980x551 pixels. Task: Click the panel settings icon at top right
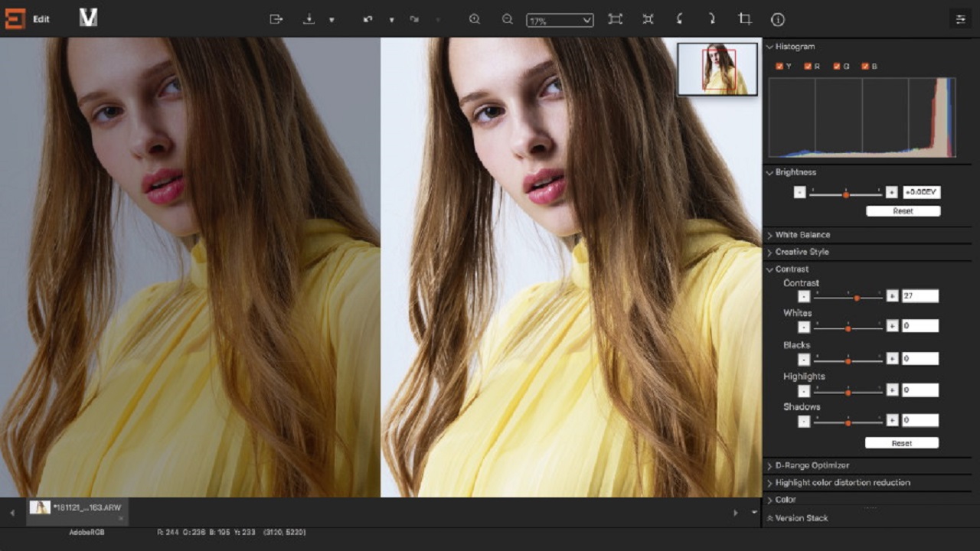(961, 18)
